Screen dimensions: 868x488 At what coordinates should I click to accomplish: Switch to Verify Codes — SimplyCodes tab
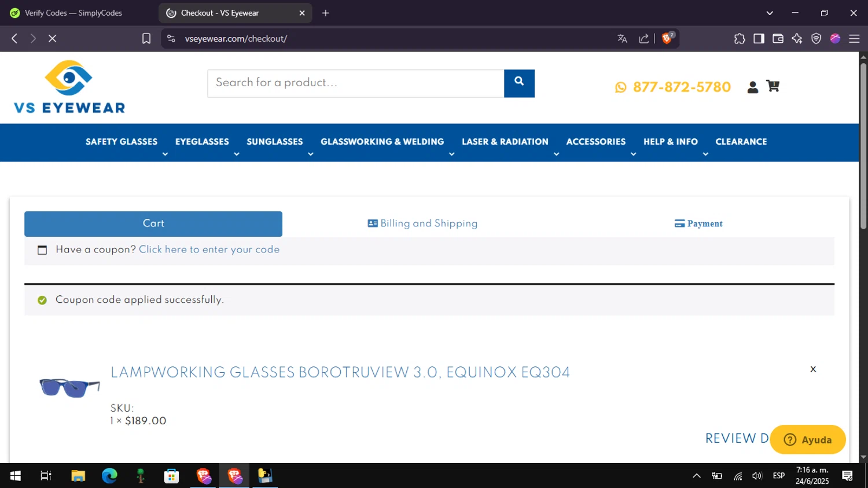coord(73,13)
